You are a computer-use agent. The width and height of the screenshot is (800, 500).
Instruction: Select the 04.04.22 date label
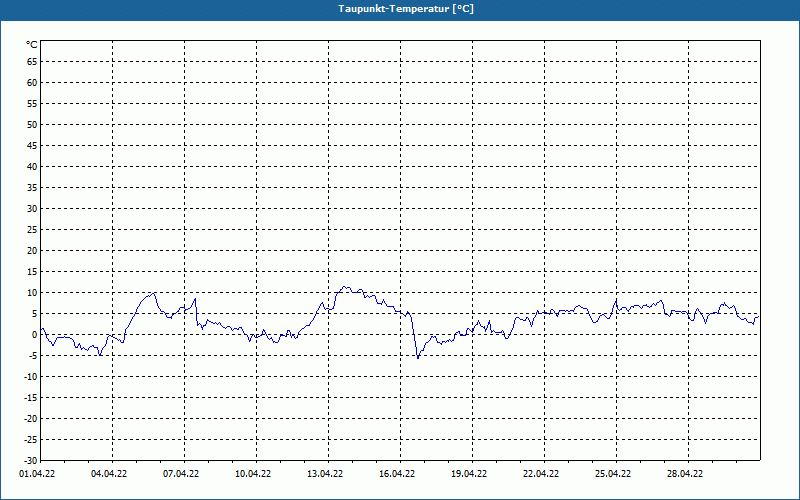(109, 474)
